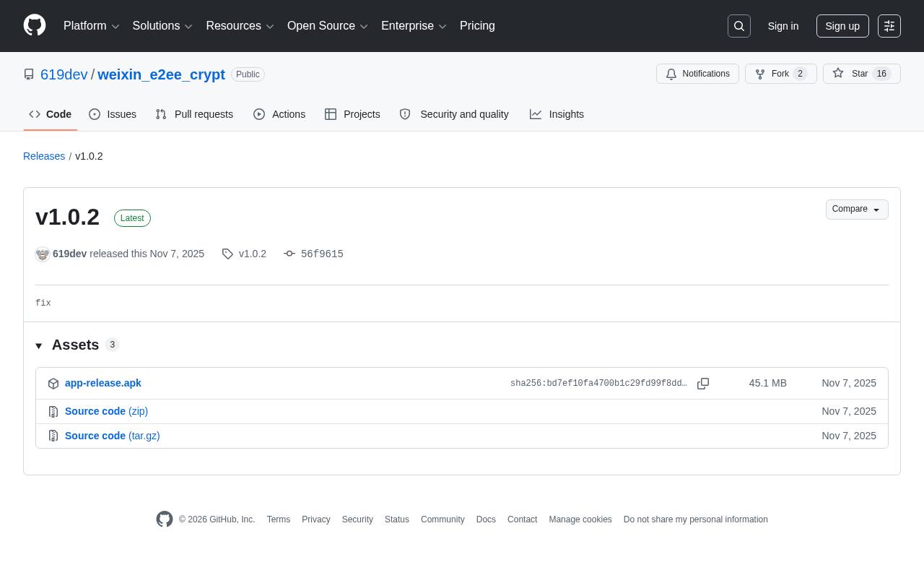Click the repository icon before 619dev
The width and height of the screenshot is (924, 578).
[29, 74]
